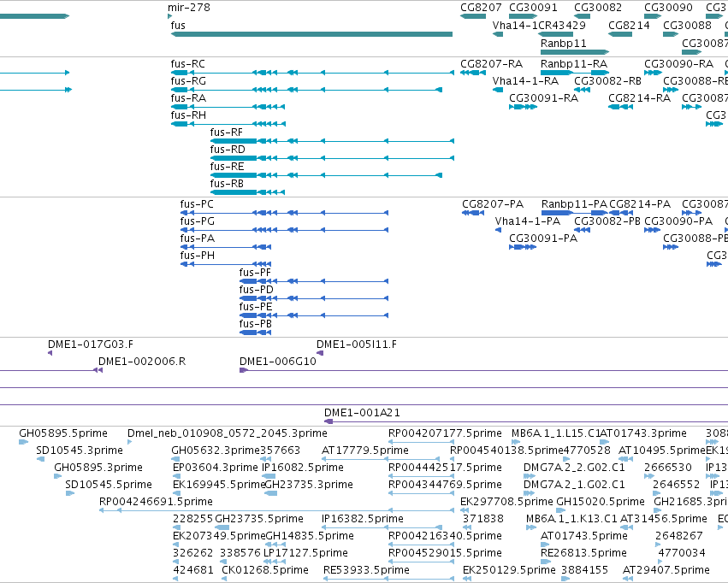This screenshot has height=583, width=728.
Task: Click GH14835.5prime EST label
Action: pos(309,536)
